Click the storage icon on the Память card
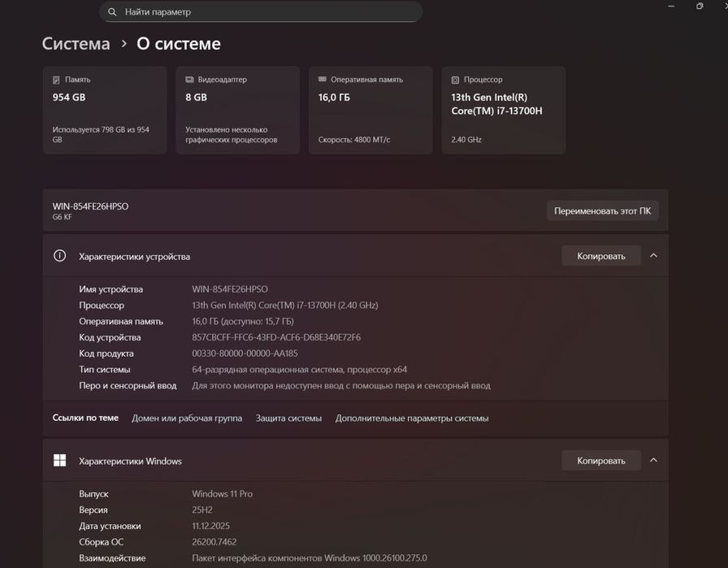Screen dimensions: 728x568 click(56, 80)
